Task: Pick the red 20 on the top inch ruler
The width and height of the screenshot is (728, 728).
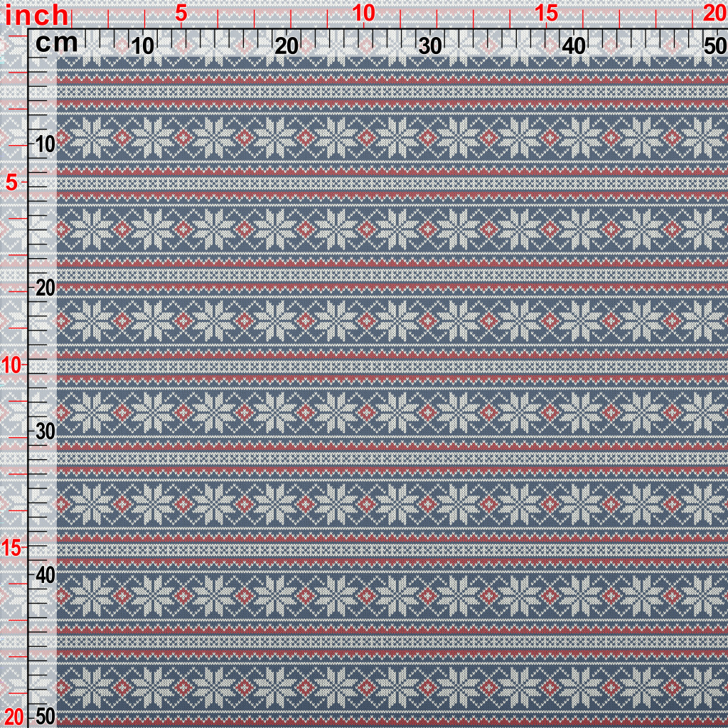Action: pyautogui.click(x=714, y=13)
